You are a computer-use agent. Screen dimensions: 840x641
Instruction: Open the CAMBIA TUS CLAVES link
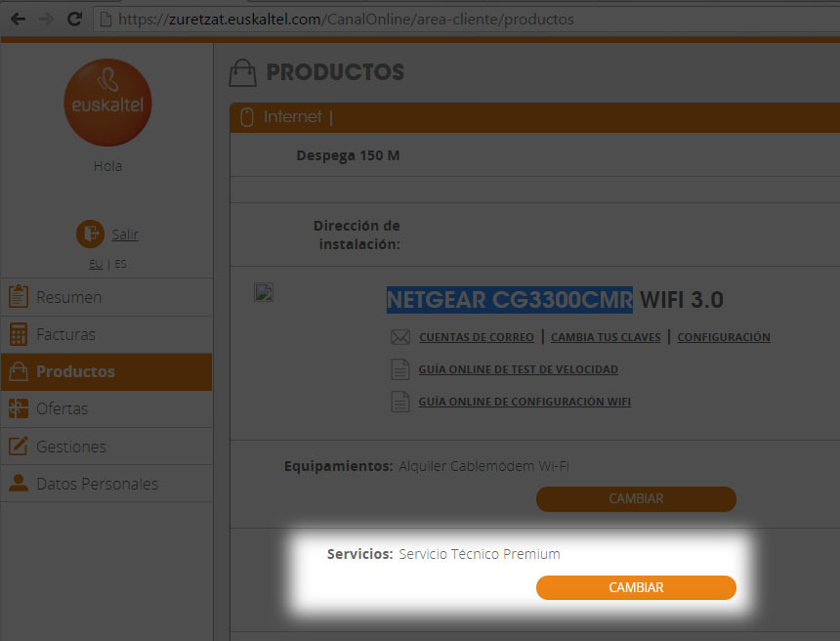[606, 337]
